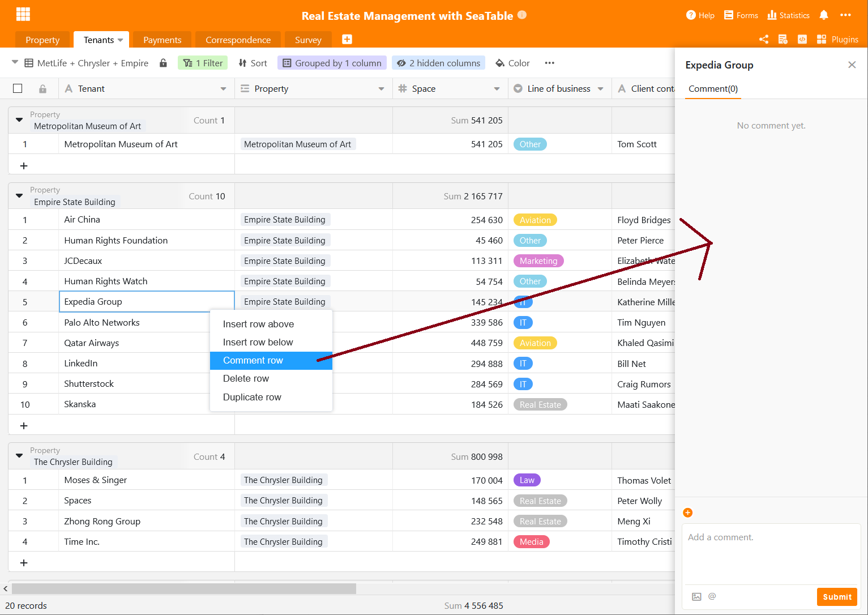Image resolution: width=868 pixels, height=615 pixels.
Task: Insert an image into the comment
Action: (x=696, y=596)
